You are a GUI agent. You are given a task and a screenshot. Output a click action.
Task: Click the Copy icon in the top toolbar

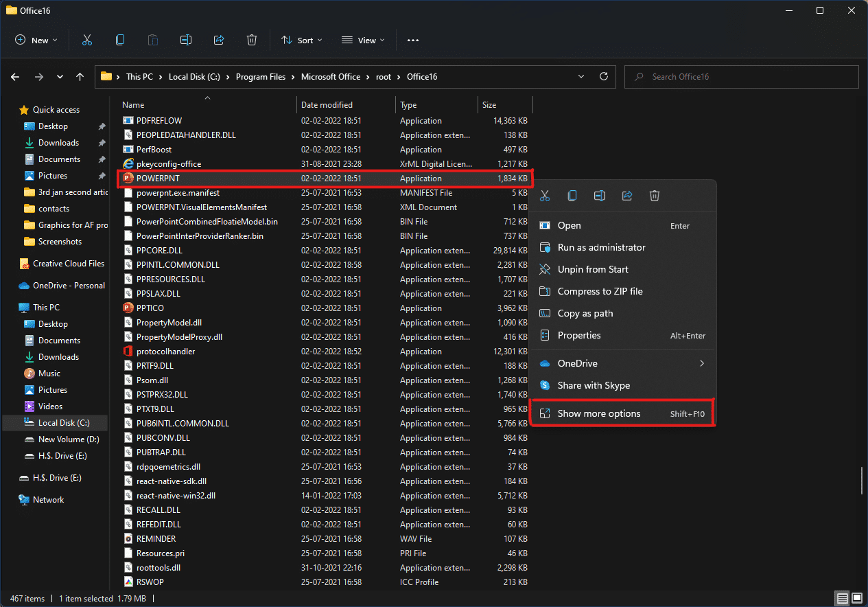pyautogui.click(x=120, y=41)
